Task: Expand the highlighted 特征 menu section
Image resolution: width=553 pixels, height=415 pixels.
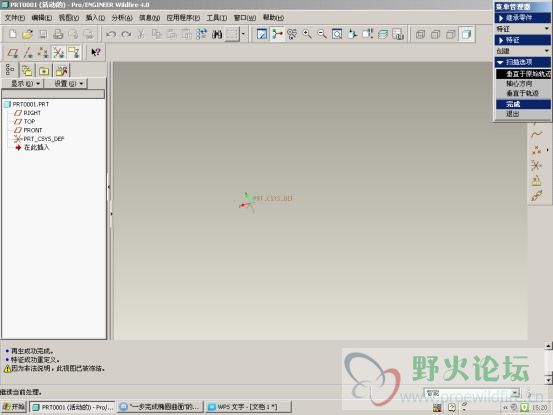Action: point(522,40)
